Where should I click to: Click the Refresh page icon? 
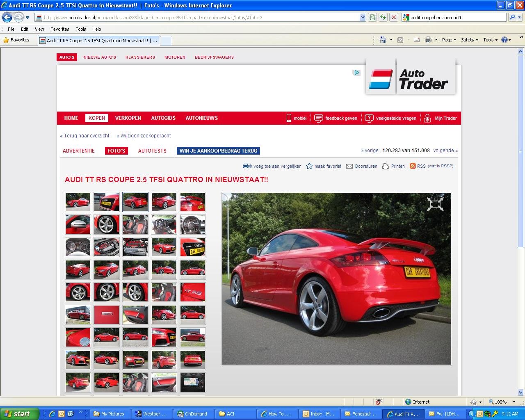point(383,17)
